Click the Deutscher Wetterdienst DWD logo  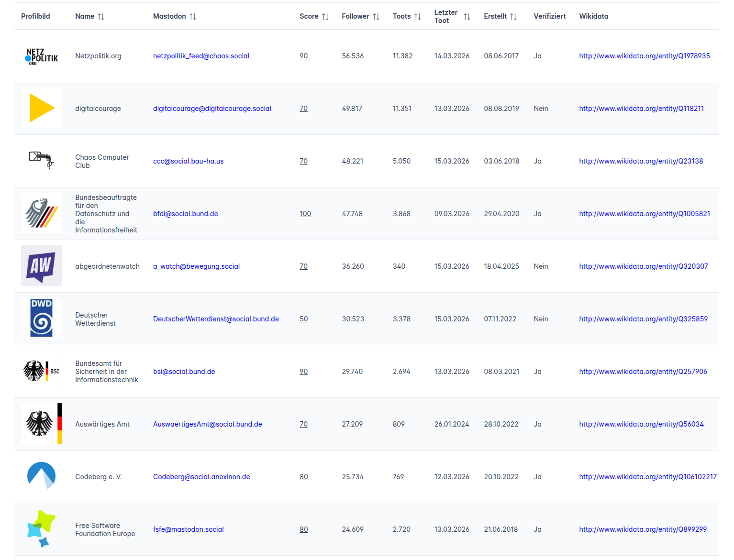(x=41, y=318)
